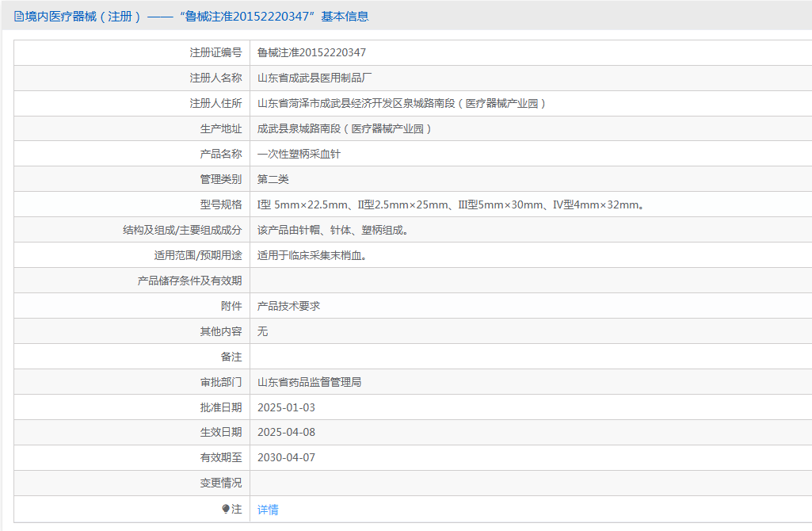The width and height of the screenshot is (812, 531).
Task: Click the 注册证编号 row label
Action: tap(215, 52)
